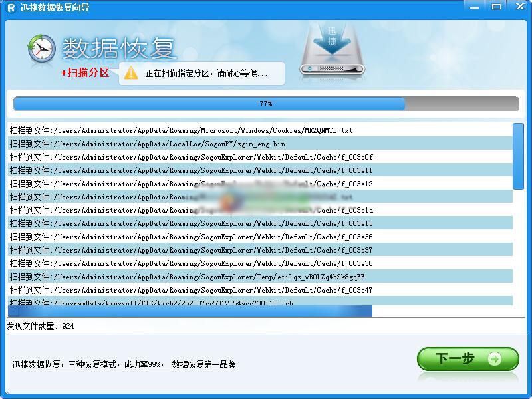The image size is (532, 399).
Task: Select the row ending with etilqs_wROLZq4bSk8gqFF
Action: [x=260, y=277]
